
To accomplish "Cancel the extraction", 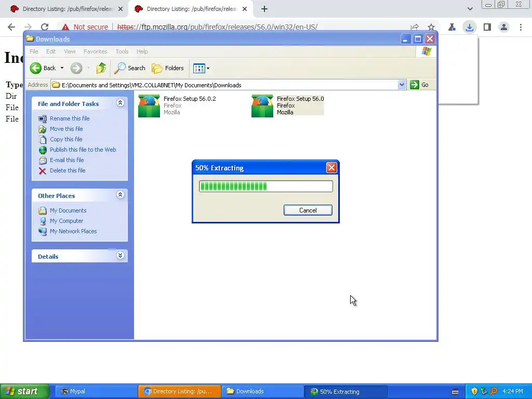I will (308, 210).
